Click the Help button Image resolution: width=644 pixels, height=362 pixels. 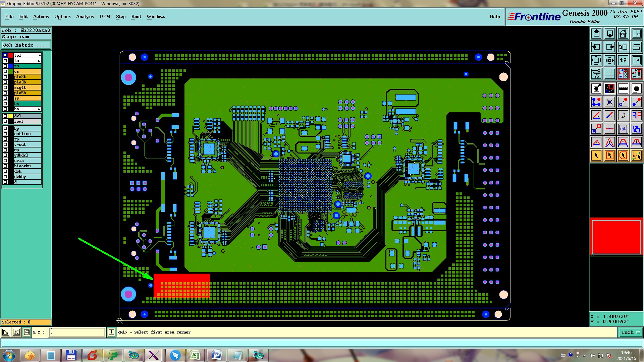(x=494, y=16)
